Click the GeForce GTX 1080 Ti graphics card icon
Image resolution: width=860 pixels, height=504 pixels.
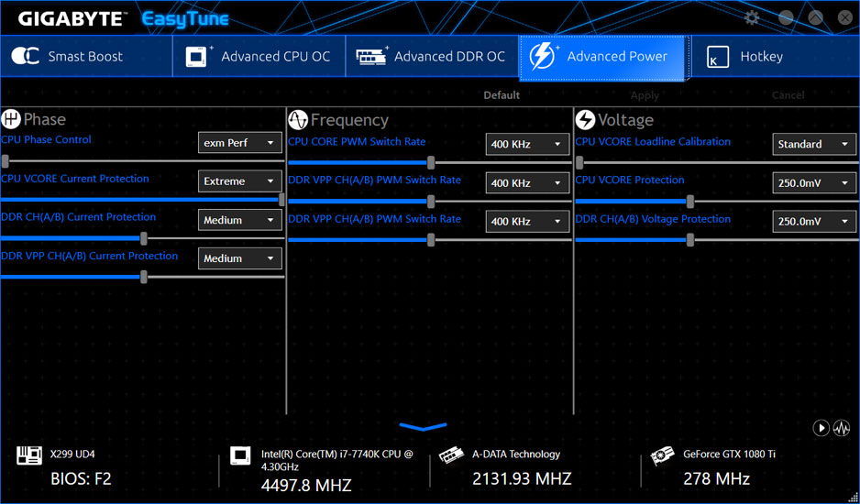pos(663,455)
